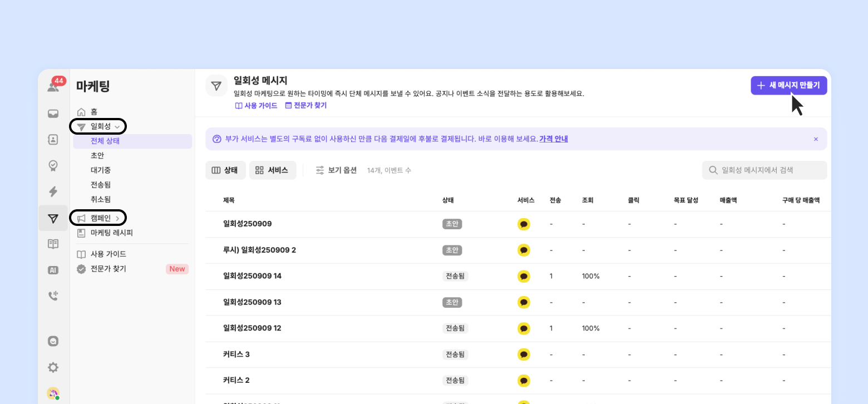Click 전송됨 status badge in 커티스 3 row
The height and width of the screenshot is (404, 868).
[x=455, y=354]
